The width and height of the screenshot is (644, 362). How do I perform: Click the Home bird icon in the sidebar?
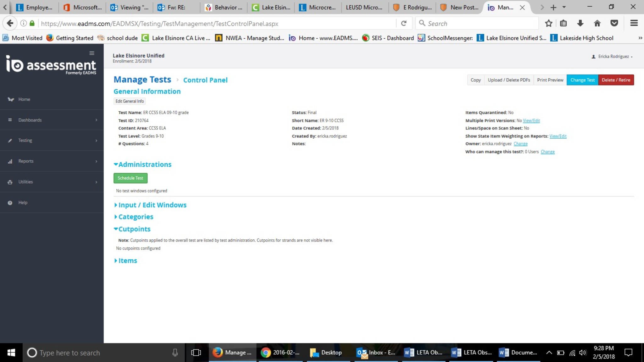click(x=11, y=99)
